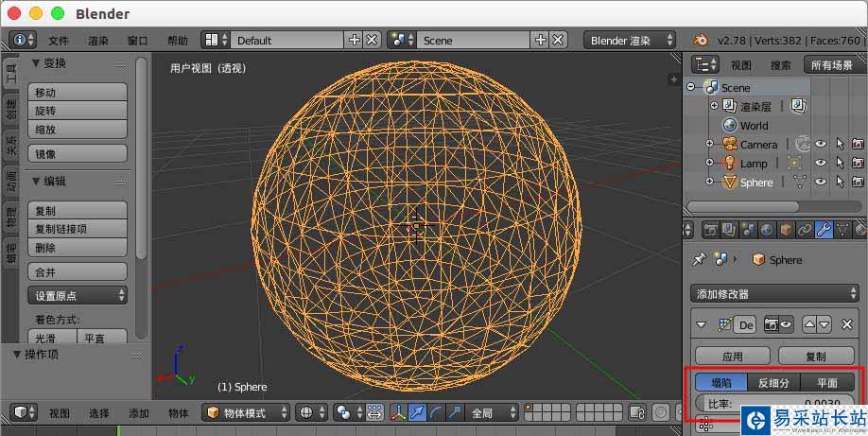Click 应用 to apply the modifier
The height and width of the screenshot is (436, 868).
(x=733, y=357)
